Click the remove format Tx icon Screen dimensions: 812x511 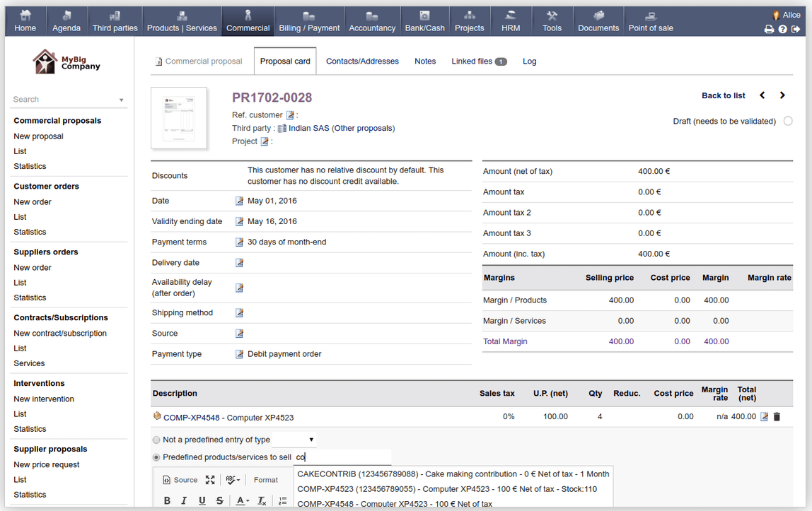tap(262, 500)
